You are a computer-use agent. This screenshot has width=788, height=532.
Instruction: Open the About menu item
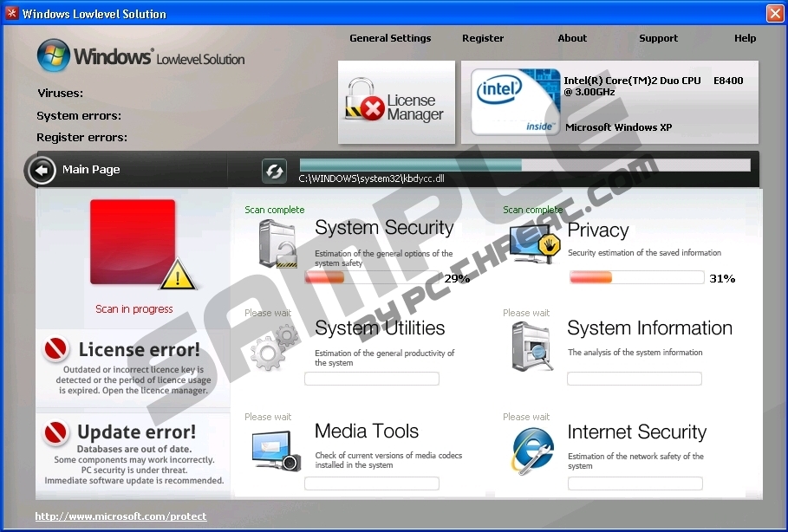coord(572,38)
